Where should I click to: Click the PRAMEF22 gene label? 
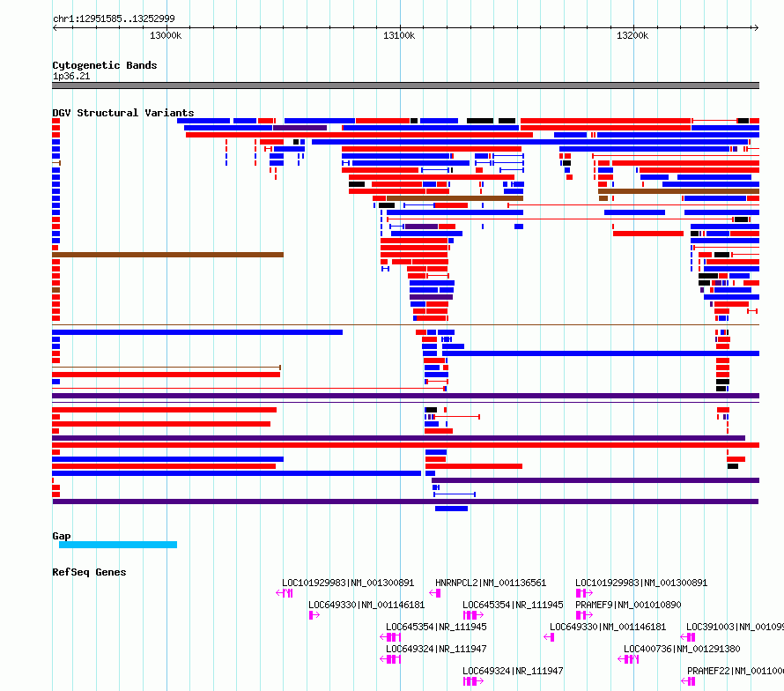pyautogui.click(x=736, y=671)
